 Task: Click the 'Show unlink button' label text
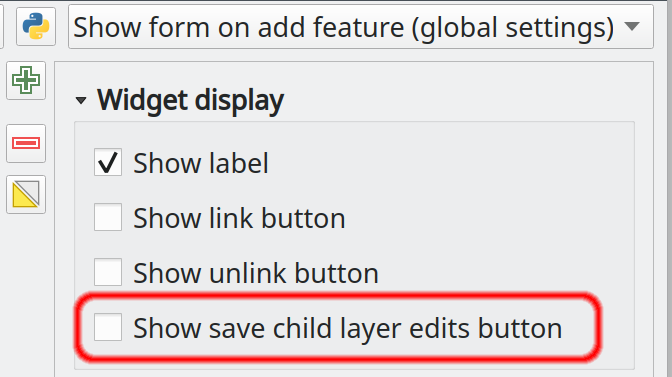[256, 273]
